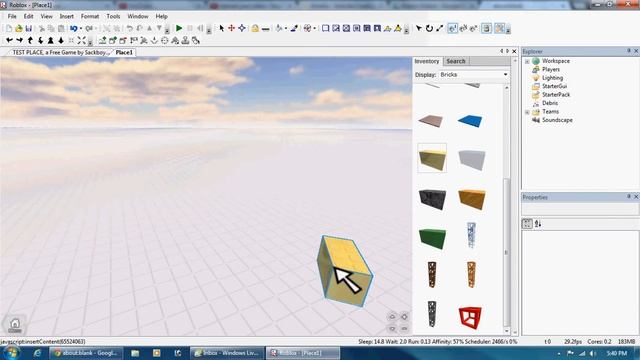
Task: Click the circular Rotate arrow tool
Action: pos(429,29)
